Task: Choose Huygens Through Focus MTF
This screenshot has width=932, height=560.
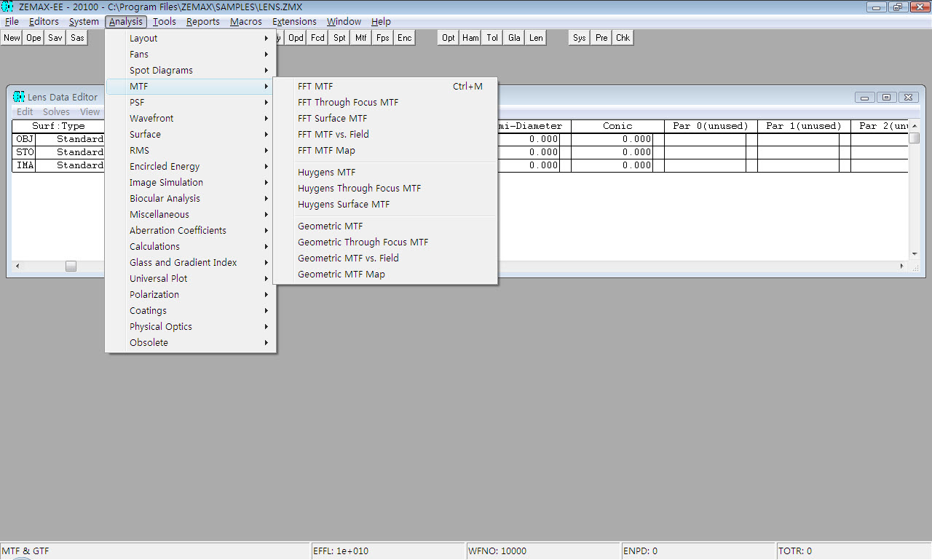Action: coord(385,188)
